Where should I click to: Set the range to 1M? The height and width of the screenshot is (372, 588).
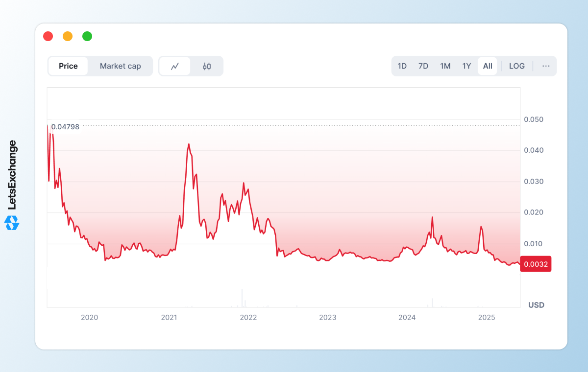pos(445,66)
